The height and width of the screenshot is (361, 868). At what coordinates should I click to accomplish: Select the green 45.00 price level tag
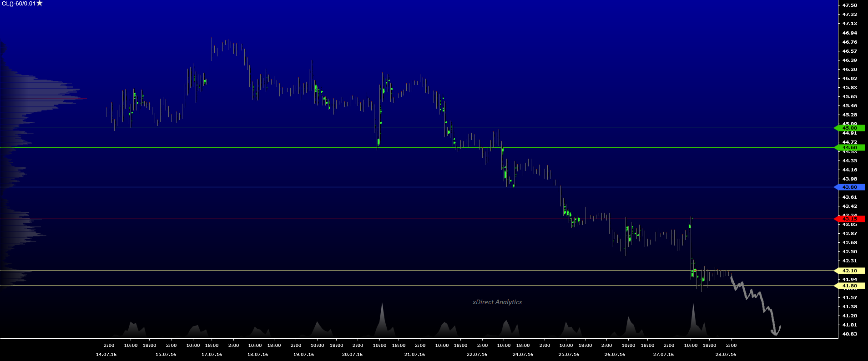tap(849, 128)
